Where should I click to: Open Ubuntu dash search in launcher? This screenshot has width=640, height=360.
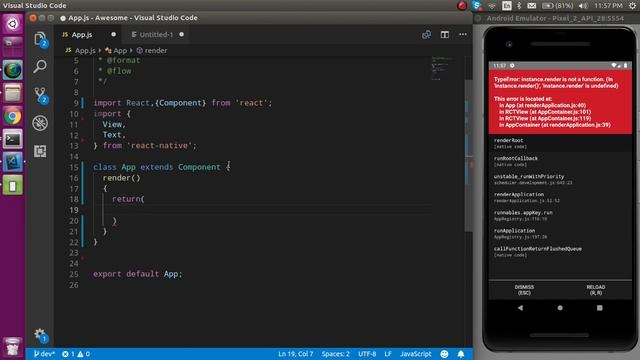pos(12,24)
